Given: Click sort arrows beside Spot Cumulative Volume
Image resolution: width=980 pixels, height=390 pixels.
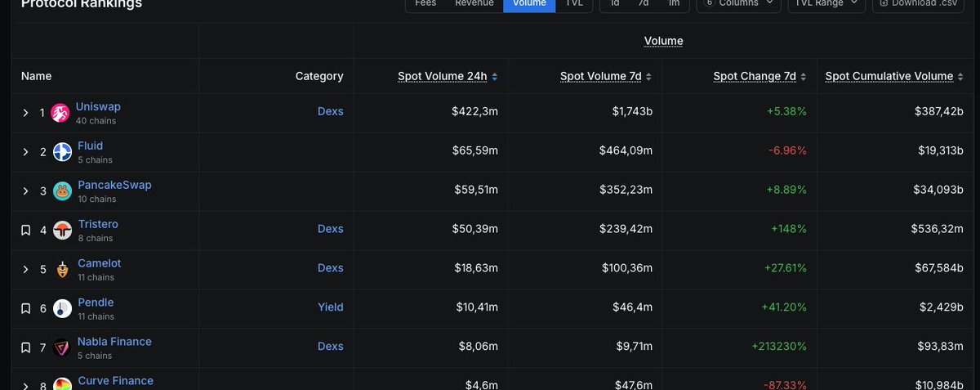Looking at the screenshot, I should (960, 76).
